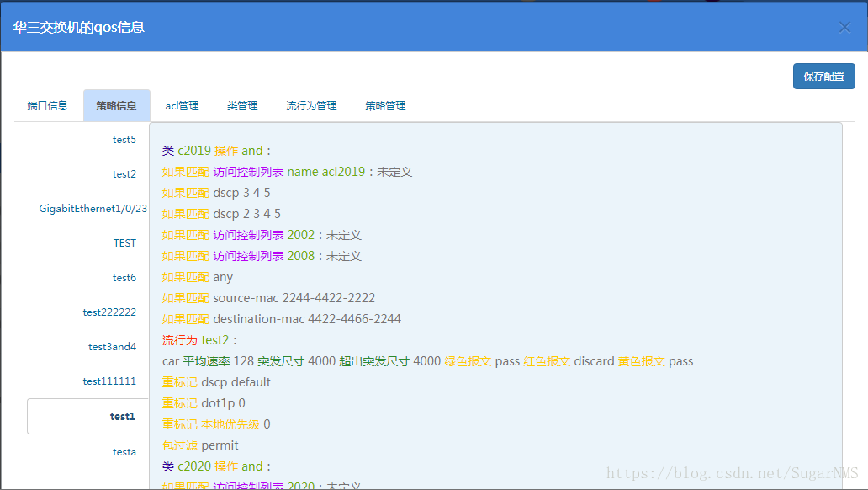Image resolution: width=868 pixels, height=490 pixels.
Task: Select test6 from the list
Action: point(124,277)
